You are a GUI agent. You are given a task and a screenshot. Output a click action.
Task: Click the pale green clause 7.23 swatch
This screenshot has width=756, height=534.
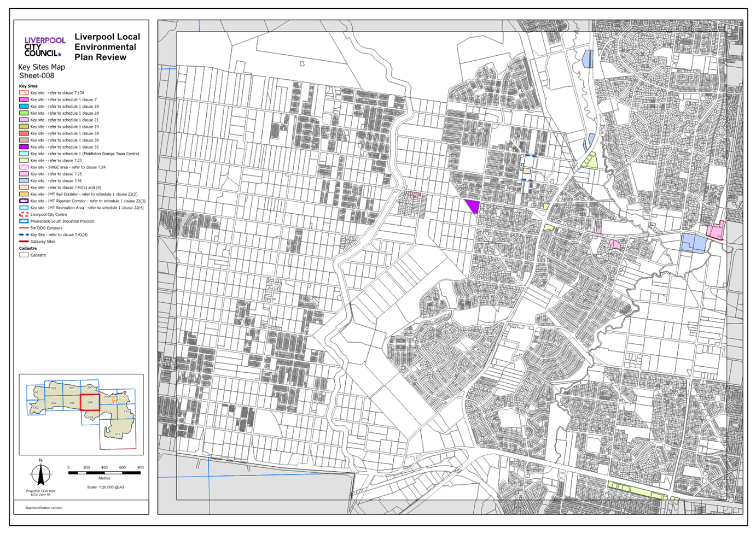(24, 161)
